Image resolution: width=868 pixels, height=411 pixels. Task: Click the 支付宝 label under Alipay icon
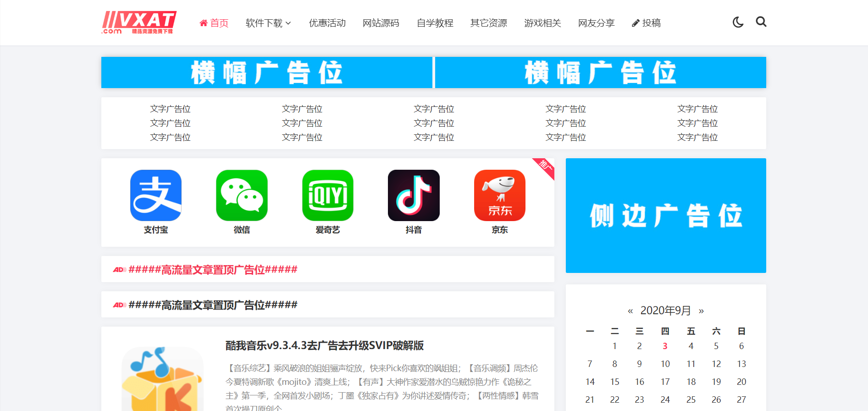[x=156, y=230]
